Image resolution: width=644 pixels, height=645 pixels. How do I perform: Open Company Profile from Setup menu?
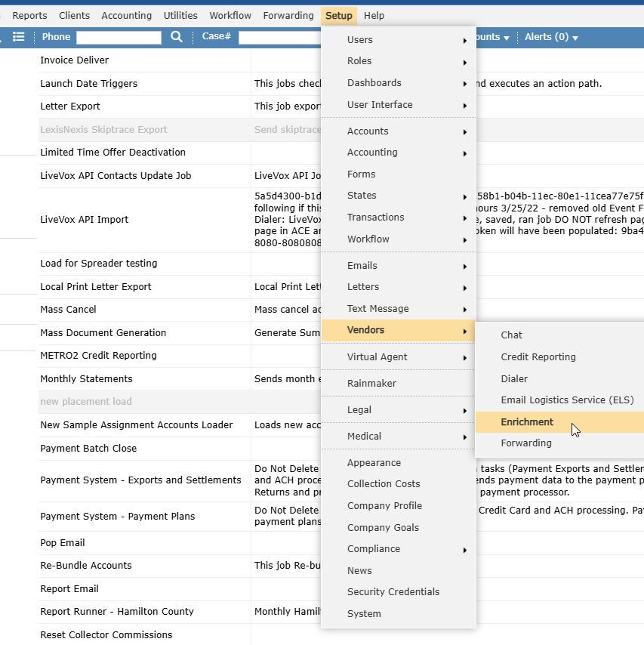click(384, 505)
